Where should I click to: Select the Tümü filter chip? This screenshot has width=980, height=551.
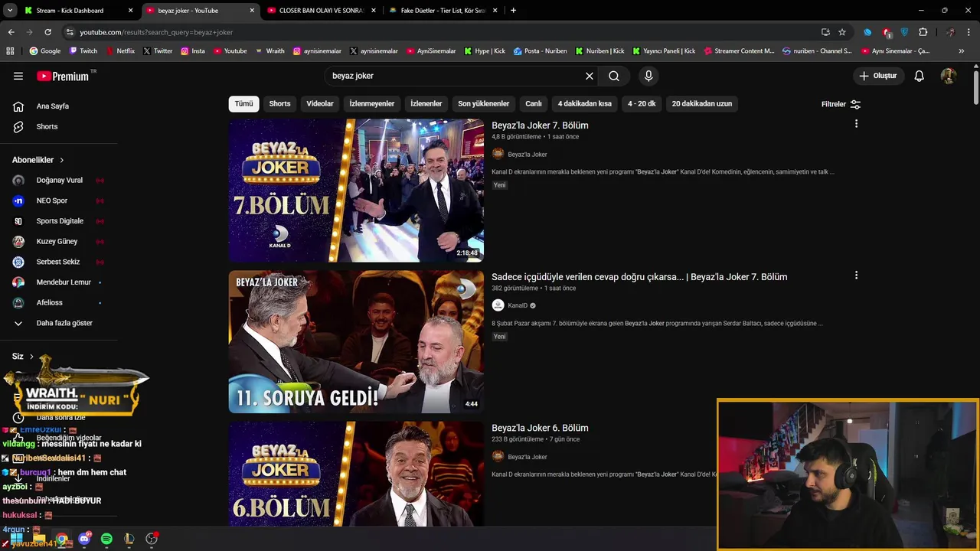243,103
